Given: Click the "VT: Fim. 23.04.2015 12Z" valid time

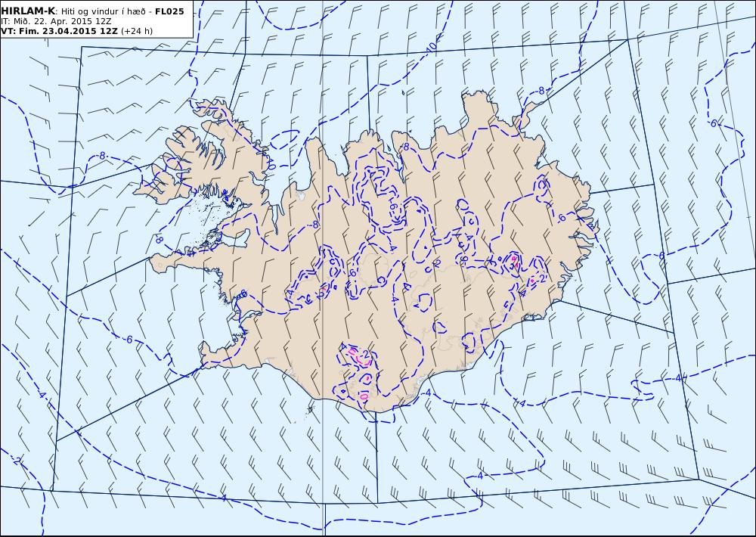Looking at the screenshot, I should point(59,31).
